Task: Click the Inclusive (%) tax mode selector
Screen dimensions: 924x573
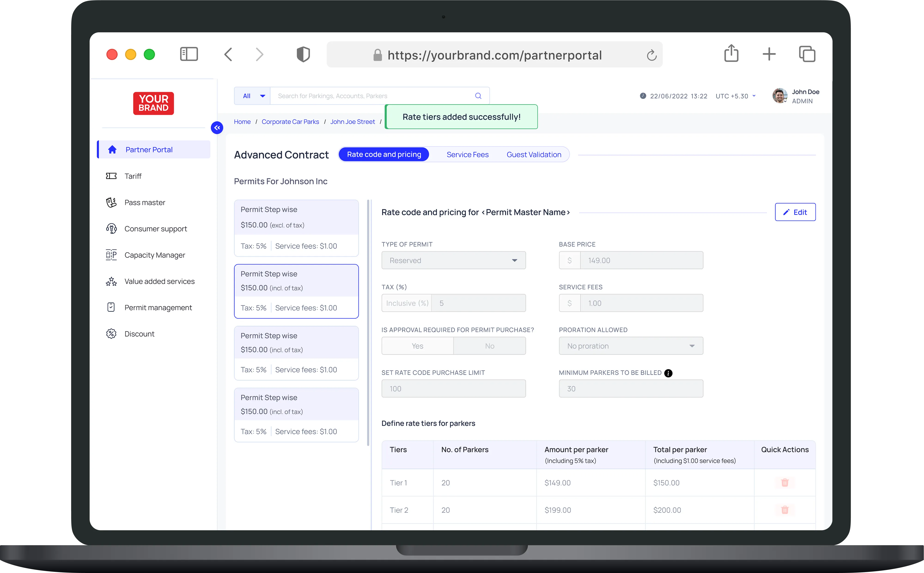Action: click(x=407, y=303)
